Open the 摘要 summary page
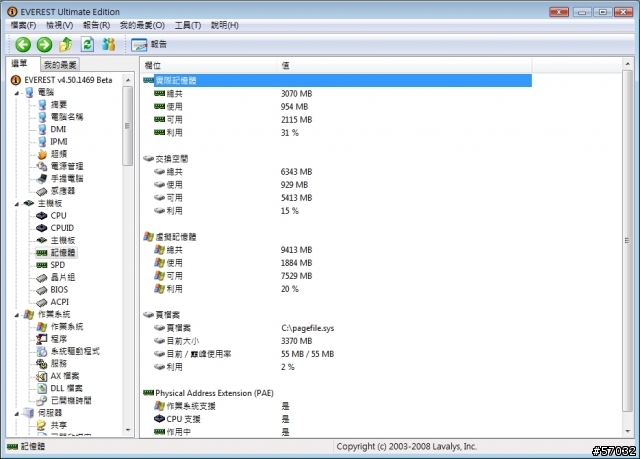The image size is (640, 459). click(x=58, y=104)
